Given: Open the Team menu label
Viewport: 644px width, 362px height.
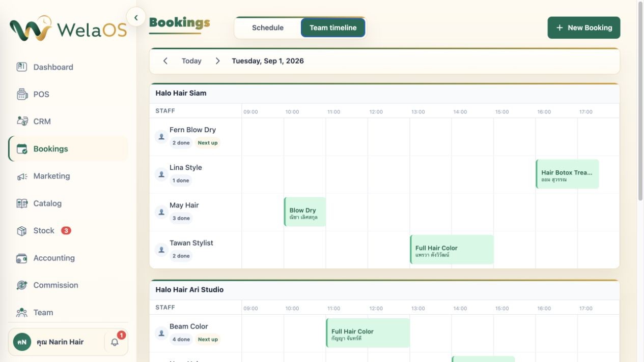Looking at the screenshot, I should pyautogui.click(x=43, y=312).
